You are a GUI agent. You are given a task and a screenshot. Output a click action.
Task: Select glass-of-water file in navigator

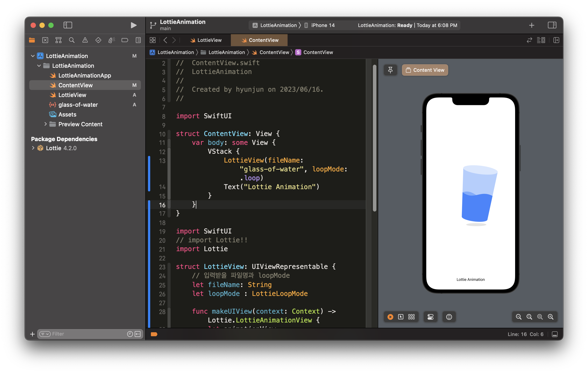pos(78,105)
